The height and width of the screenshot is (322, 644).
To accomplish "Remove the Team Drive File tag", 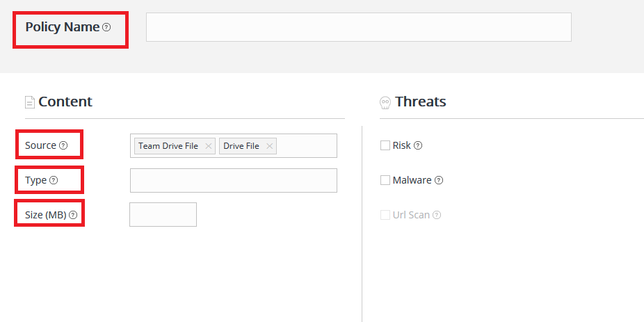I will (208, 146).
